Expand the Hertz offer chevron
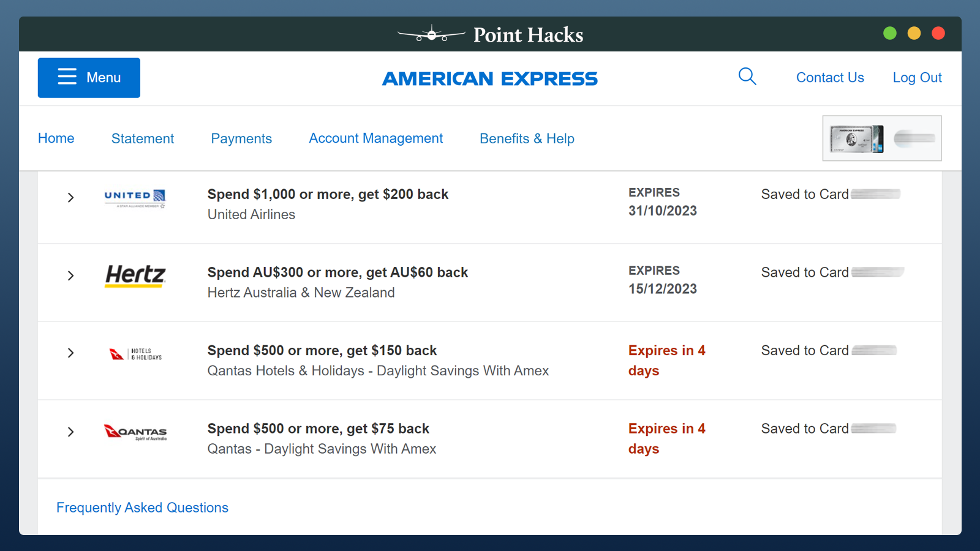The image size is (980, 551). pyautogui.click(x=70, y=275)
